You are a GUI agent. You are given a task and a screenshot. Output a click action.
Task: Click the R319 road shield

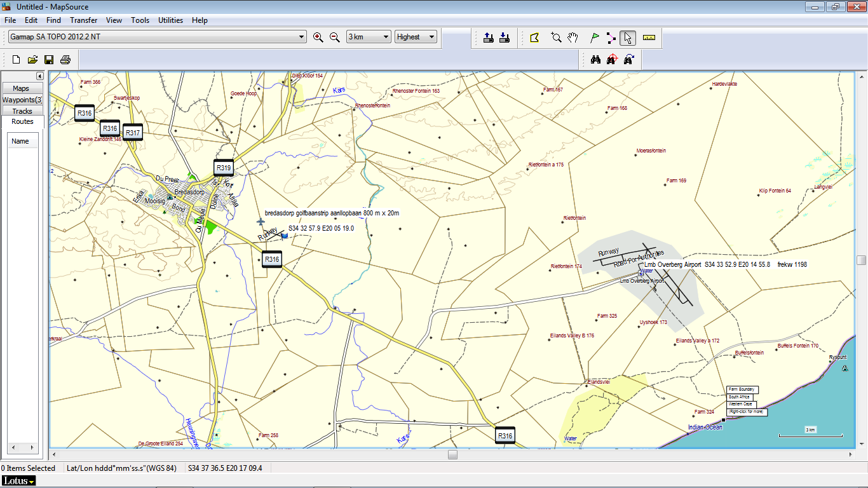[224, 168]
